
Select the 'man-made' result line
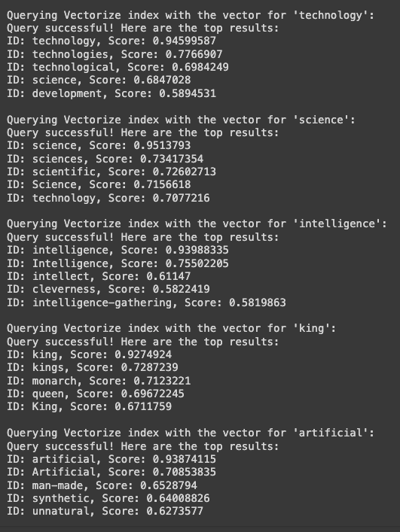[x=102, y=485]
